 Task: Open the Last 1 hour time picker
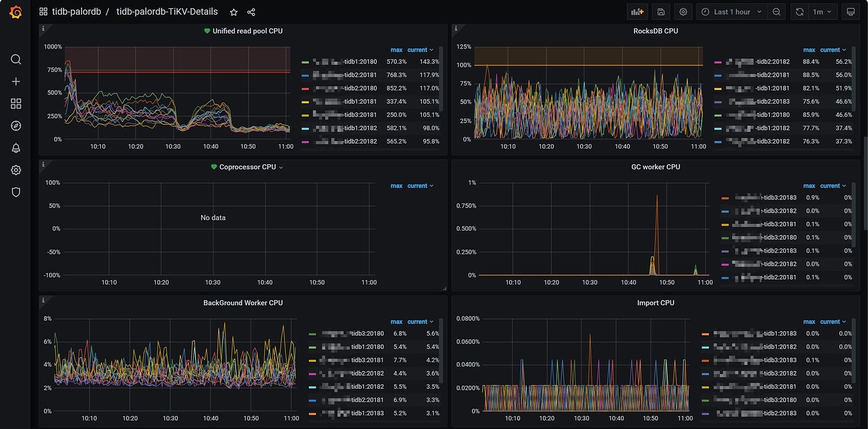(730, 12)
